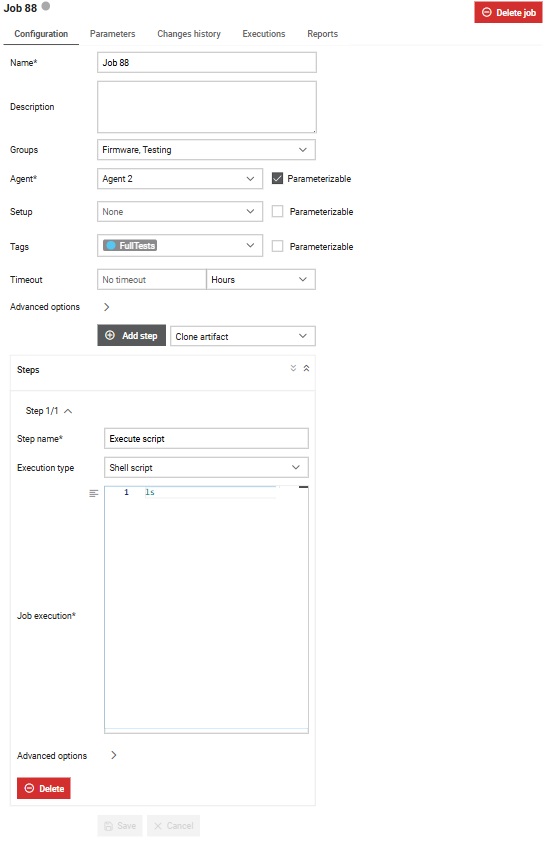
Task: Click the Step name input field
Action: 206,439
